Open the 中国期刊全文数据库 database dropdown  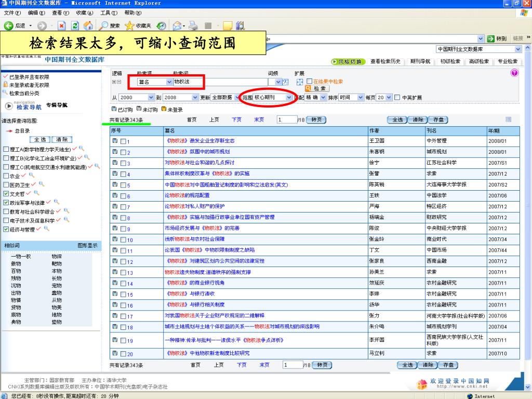pos(518,49)
